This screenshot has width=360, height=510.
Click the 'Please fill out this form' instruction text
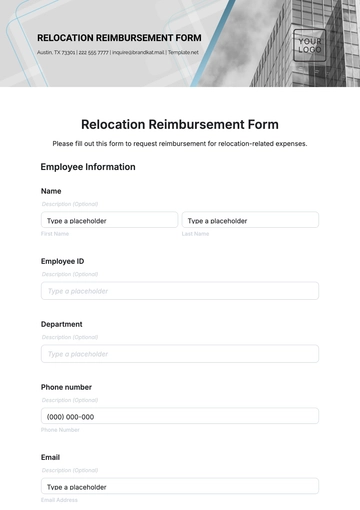[x=180, y=144]
